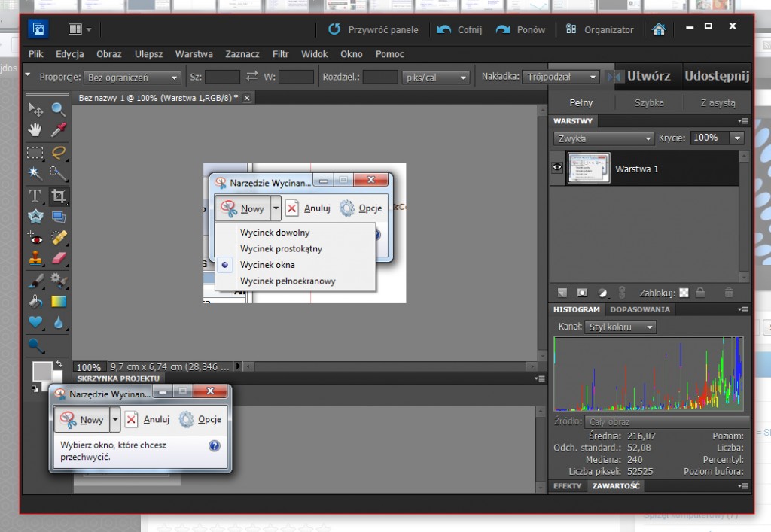The image size is (771, 532).
Task: Select the Brush tool
Action: [35, 281]
